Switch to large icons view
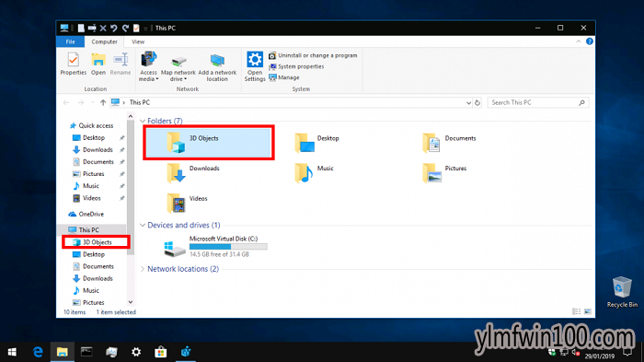The image size is (644, 362). [588, 312]
